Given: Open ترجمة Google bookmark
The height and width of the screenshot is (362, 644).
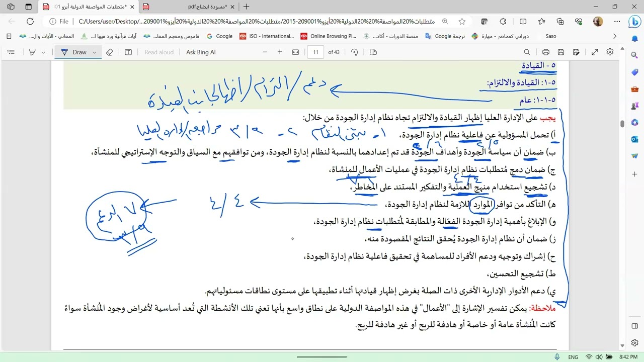Looking at the screenshot, I should (x=445, y=36).
